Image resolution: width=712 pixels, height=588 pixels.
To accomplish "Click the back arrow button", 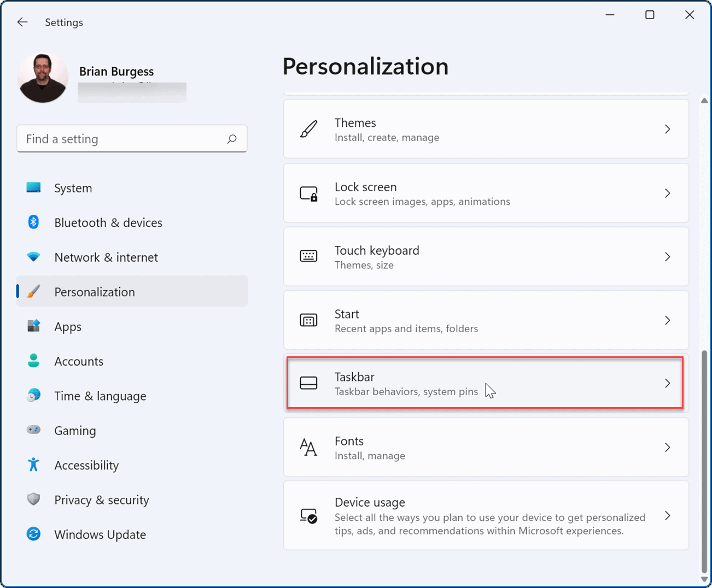I will tap(22, 22).
